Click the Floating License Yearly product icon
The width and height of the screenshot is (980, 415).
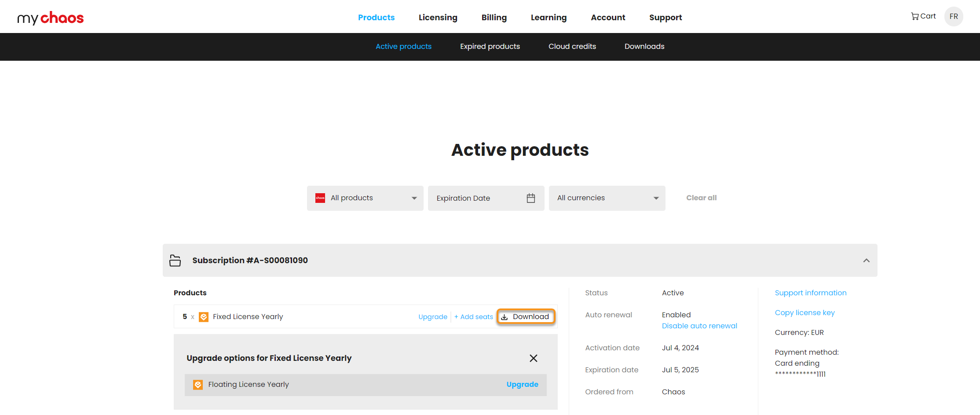pyautogui.click(x=198, y=385)
